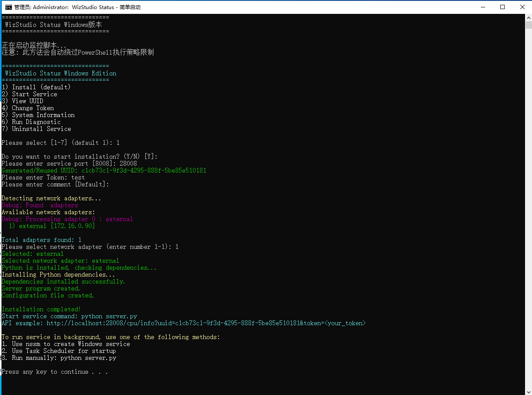
Task: Click the 'Available network adapters:' line
Action: [x=48, y=212]
